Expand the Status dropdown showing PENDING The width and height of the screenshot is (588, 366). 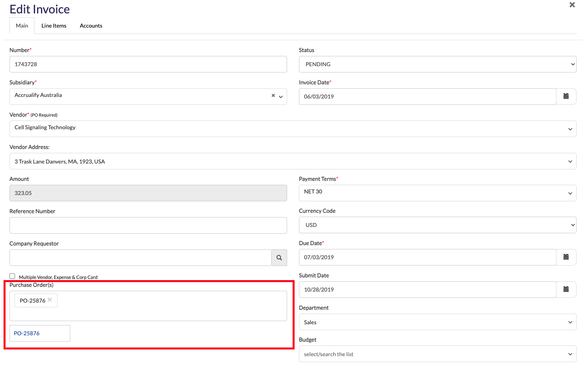tap(437, 64)
